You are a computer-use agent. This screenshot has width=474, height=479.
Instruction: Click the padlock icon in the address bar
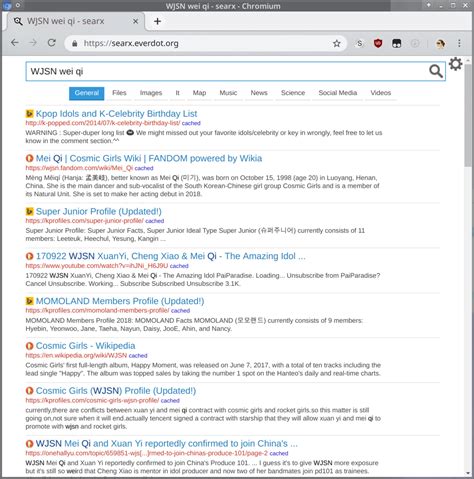point(75,43)
